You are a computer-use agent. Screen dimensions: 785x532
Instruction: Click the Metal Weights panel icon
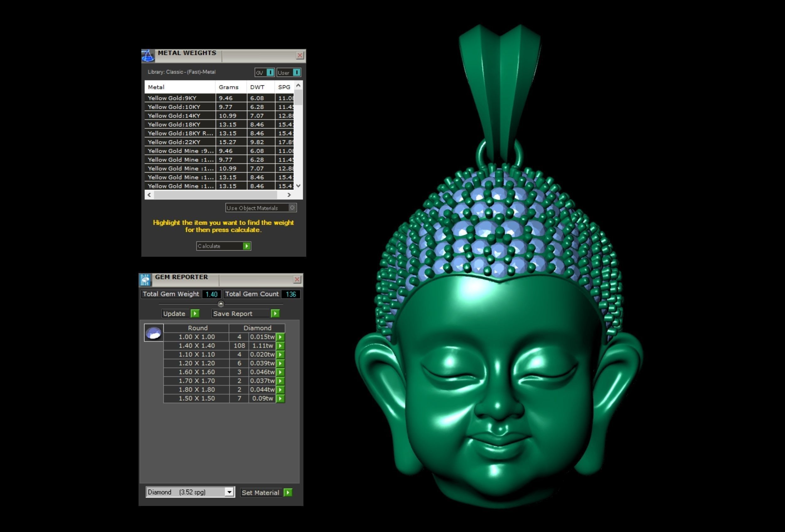[148, 56]
